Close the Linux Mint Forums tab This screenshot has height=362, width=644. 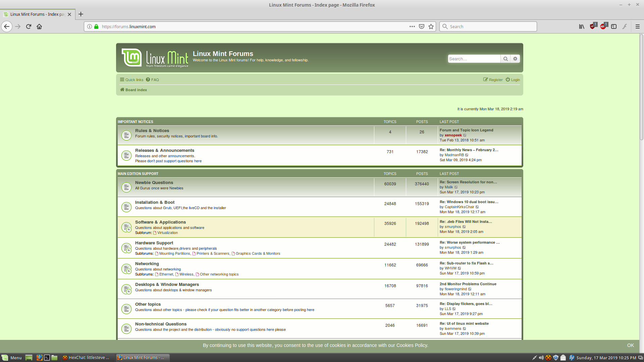tap(69, 14)
